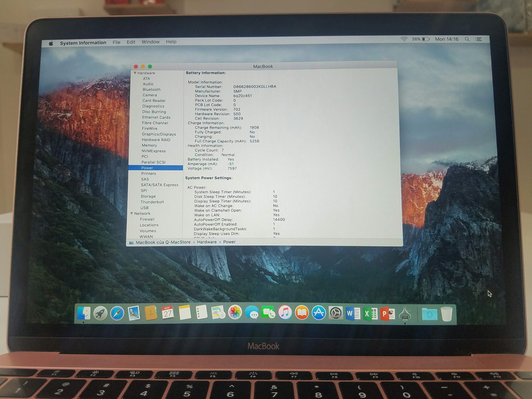Image resolution: width=532 pixels, height=399 pixels.
Task: Open Notification Center list icon
Action: click(x=478, y=39)
